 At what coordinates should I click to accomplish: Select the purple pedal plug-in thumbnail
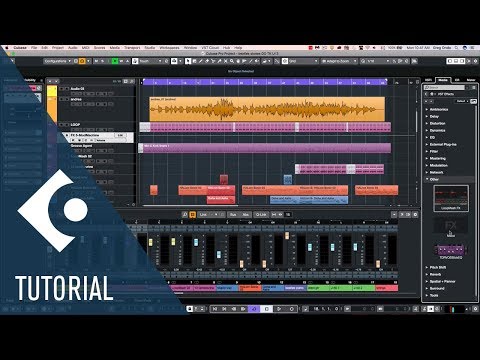(x=450, y=251)
